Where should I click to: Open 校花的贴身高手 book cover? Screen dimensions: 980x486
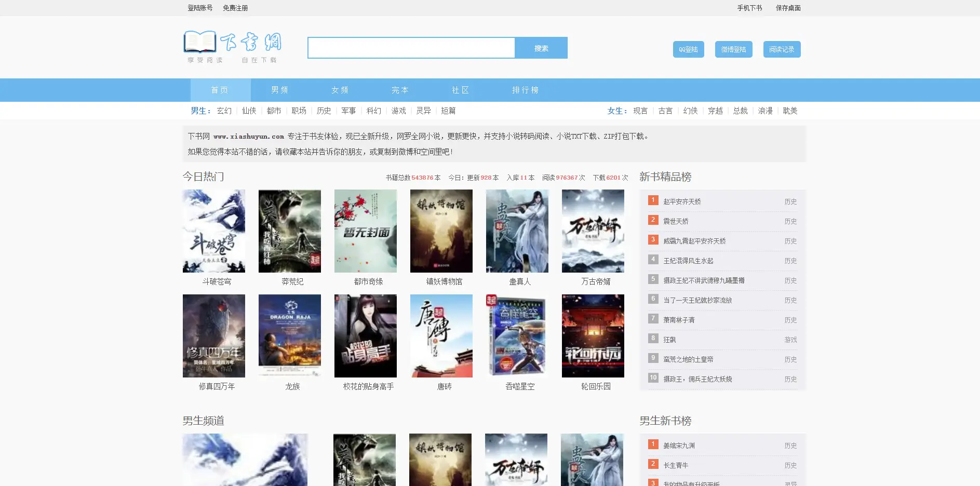[x=366, y=336]
